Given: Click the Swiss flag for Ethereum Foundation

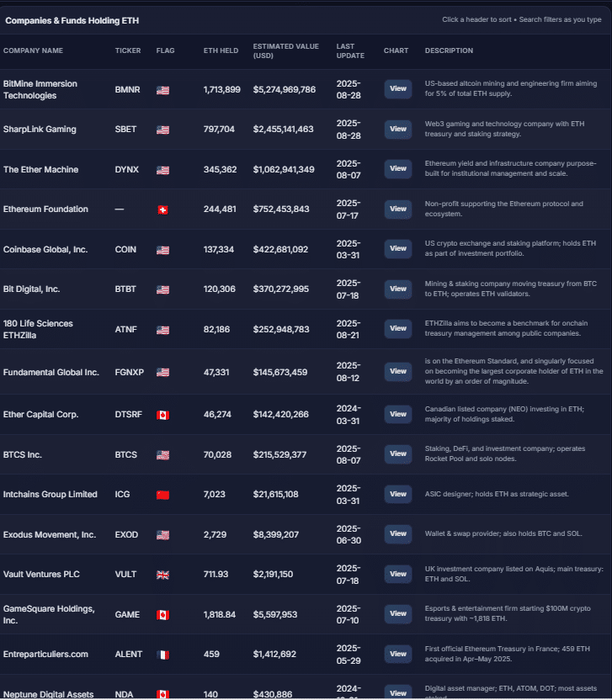Looking at the screenshot, I should [x=162, y=209].
